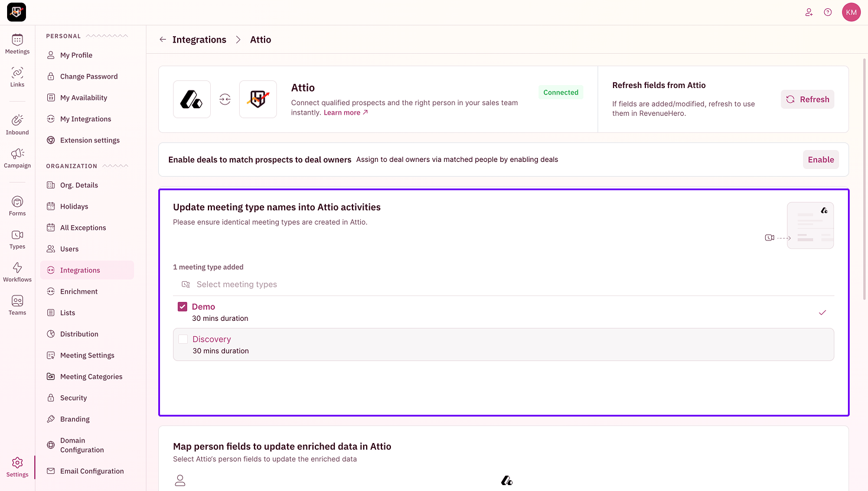Viewport: 868px width, 491px height.
Task: Open My Availability
Action: click(x=87, y=97)
